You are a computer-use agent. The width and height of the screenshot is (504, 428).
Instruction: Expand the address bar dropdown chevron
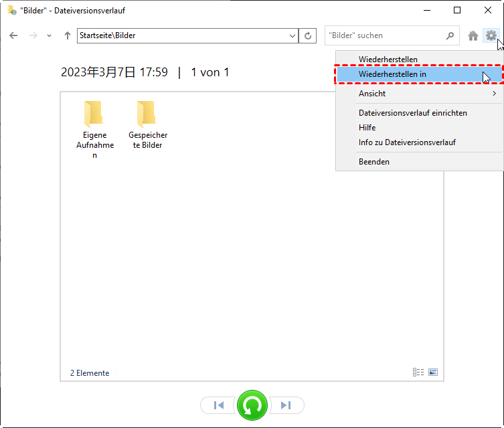click(292, 35)
